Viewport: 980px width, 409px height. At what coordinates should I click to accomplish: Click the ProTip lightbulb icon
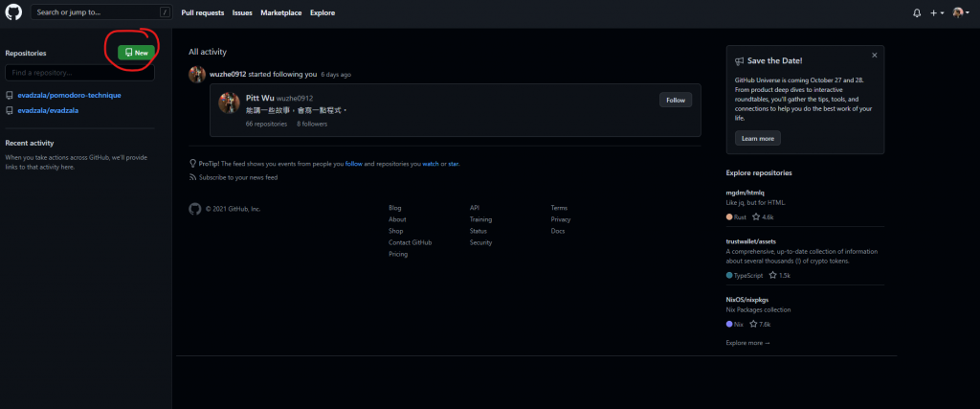coord(193,163)
